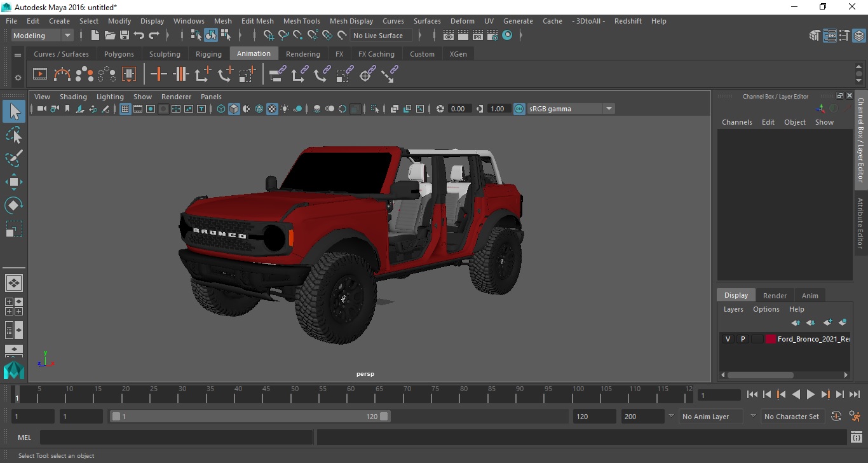Click the Ghost selected shelf icon
868x463 pixels.
click(x=85, y=74)
